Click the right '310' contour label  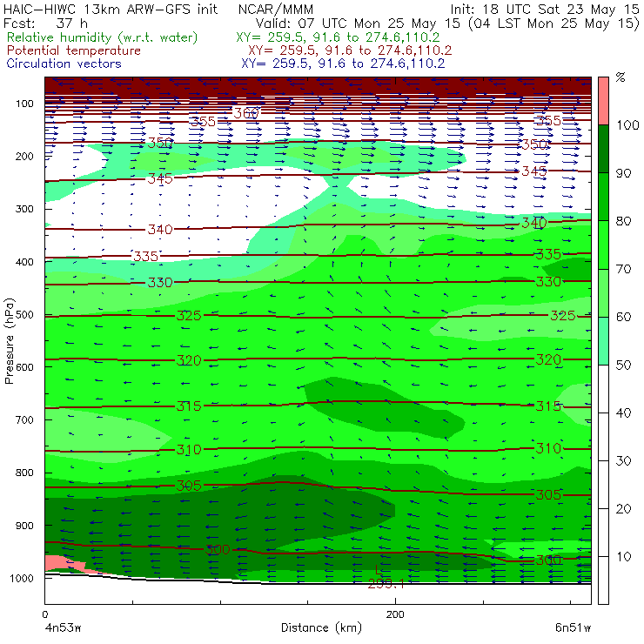(x=548, y=448)
